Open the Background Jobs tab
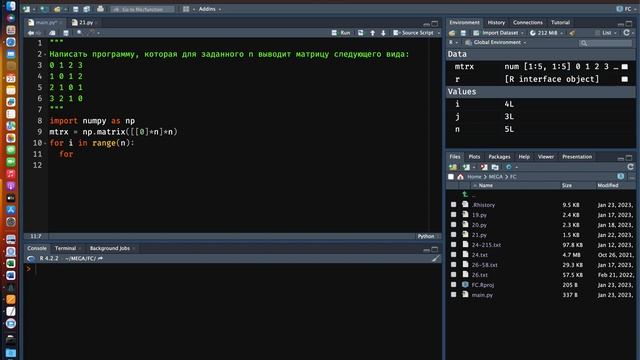This screenshot has height=360, width=640. click(x=109, y=248)
